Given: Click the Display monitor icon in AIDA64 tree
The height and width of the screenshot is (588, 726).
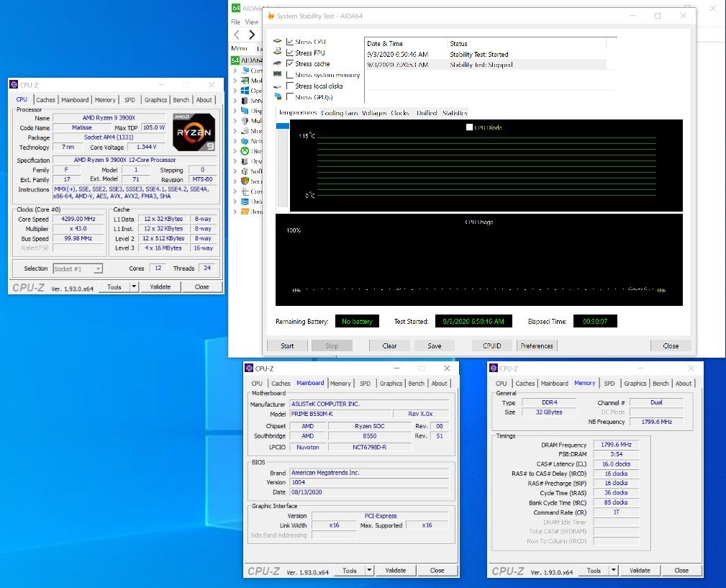Looking at the screenshot, I should 245,111.
